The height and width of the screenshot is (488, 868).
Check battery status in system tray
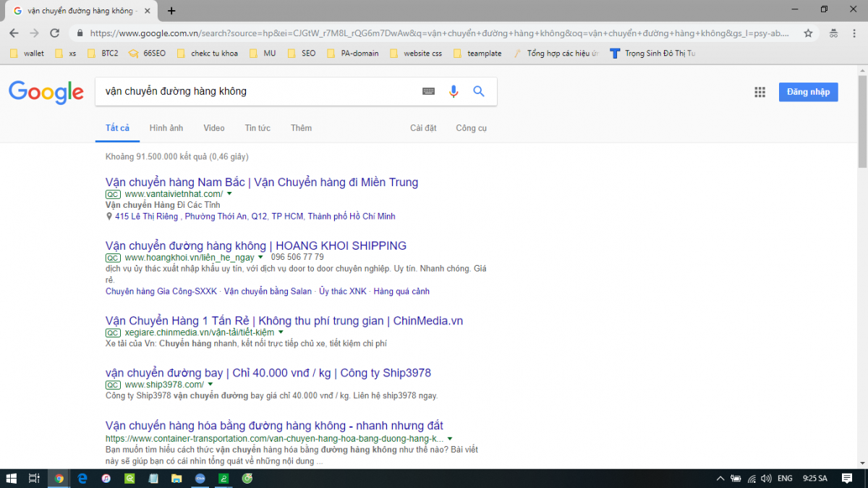click(736, 478)
